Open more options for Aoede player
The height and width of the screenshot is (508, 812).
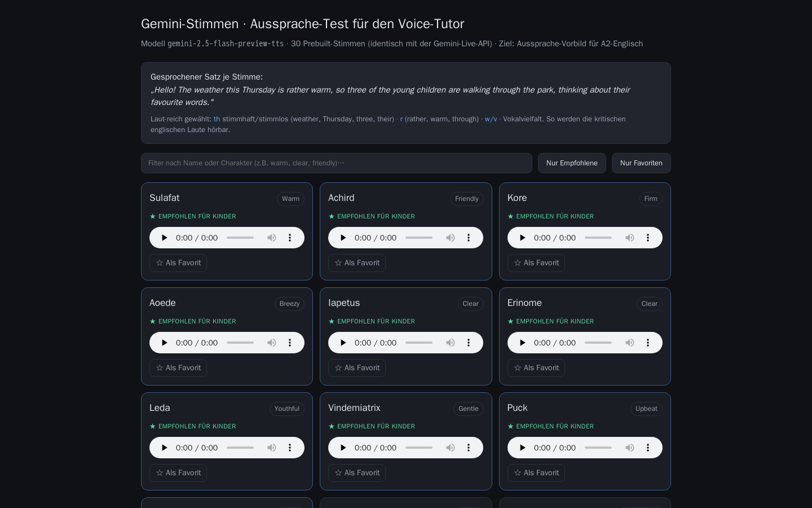(290, 343)
